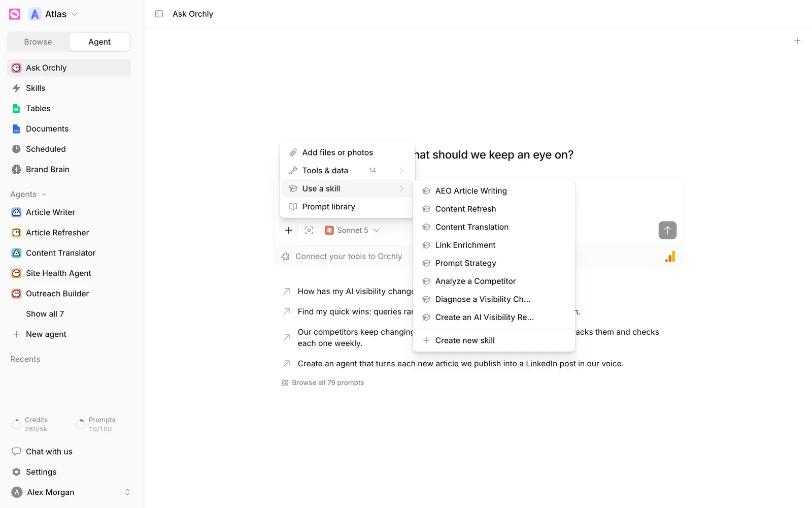Open the Site Health Agent

pos(69,273)
